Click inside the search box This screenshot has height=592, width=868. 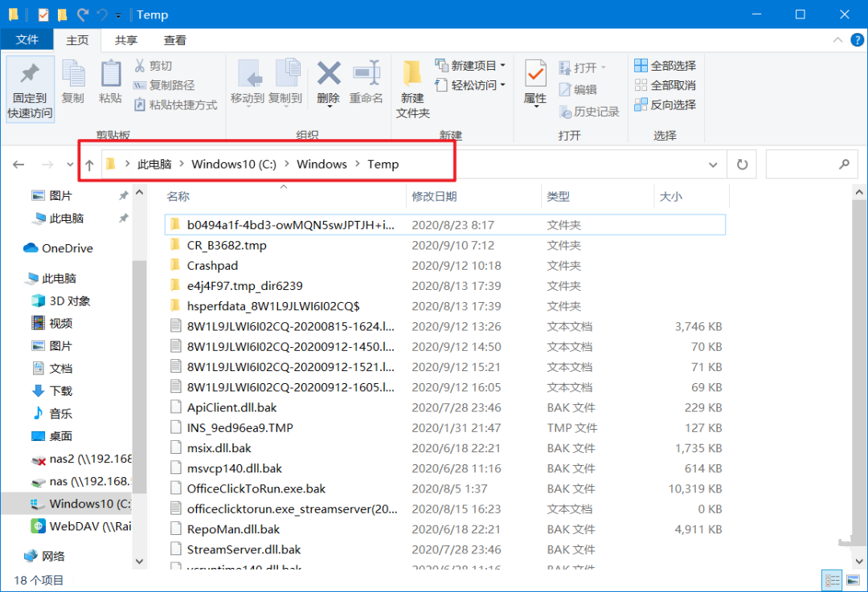(x=811, y=164)
